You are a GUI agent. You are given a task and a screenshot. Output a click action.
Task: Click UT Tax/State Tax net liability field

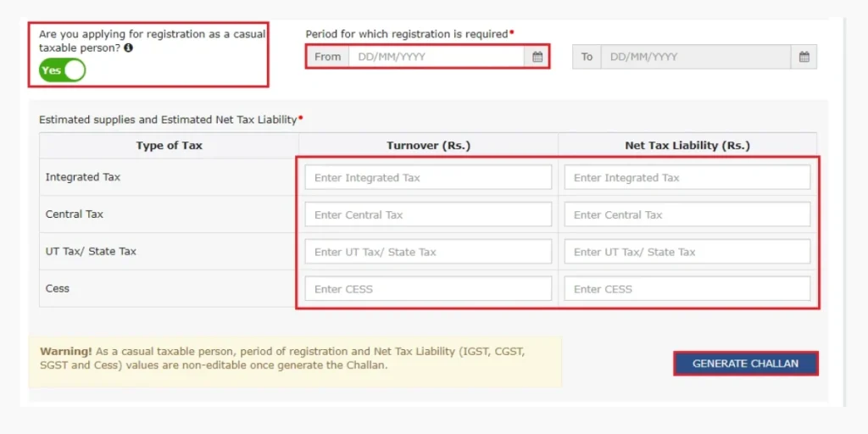coord(687,252)
